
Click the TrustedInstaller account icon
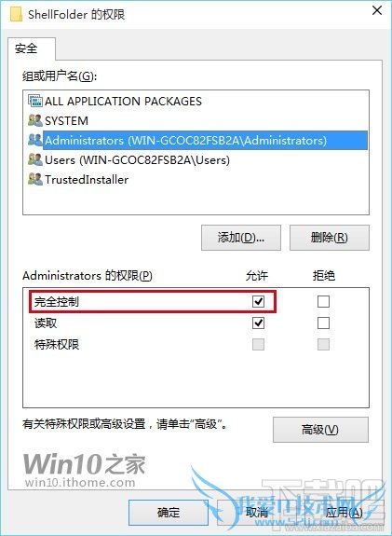[x=35, y=179]
